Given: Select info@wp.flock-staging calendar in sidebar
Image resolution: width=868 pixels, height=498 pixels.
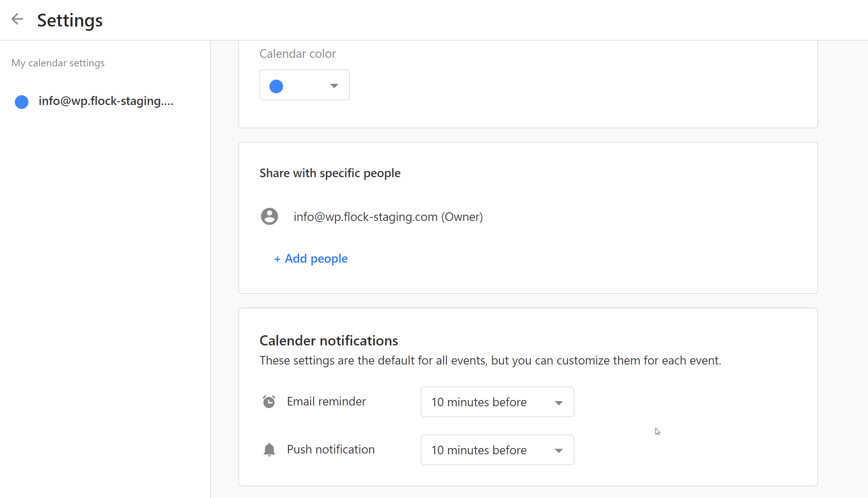Looking at the screenshot, I should 106,101.
